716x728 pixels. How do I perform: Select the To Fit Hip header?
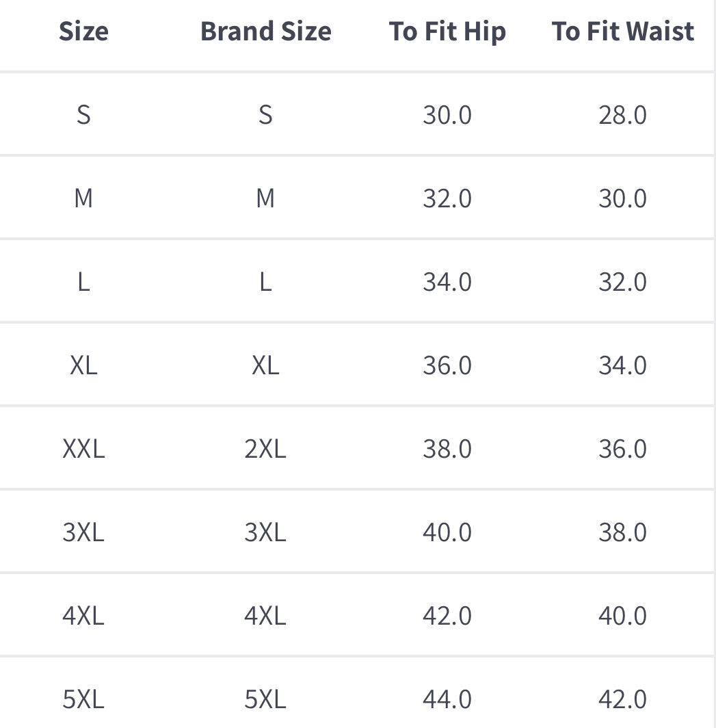click(447, 31)
